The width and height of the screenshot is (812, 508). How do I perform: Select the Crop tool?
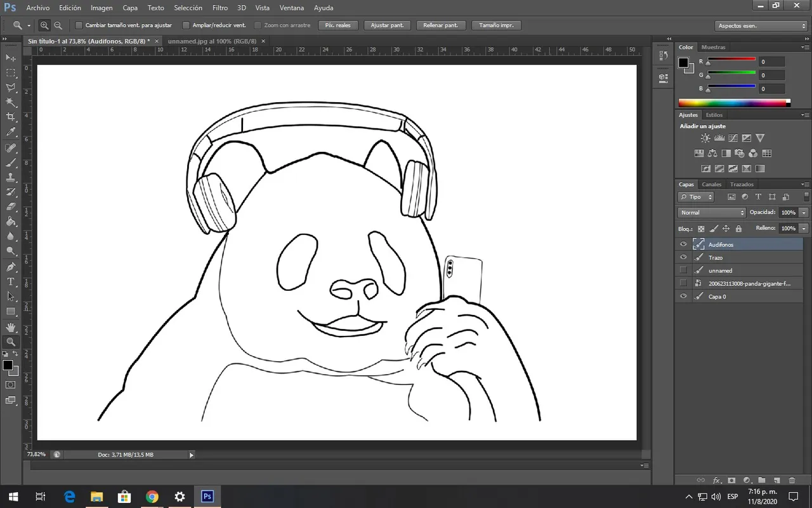click(11, 117)
